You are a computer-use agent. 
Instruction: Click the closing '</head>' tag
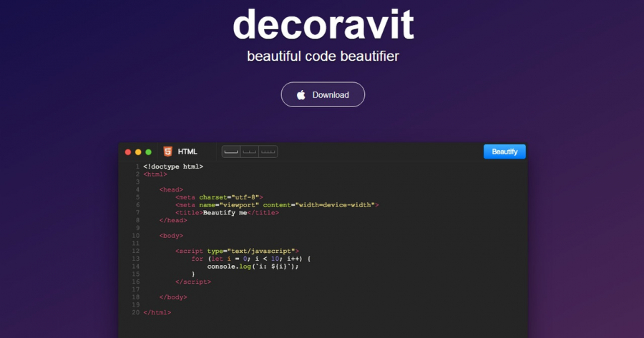point(173,220)
